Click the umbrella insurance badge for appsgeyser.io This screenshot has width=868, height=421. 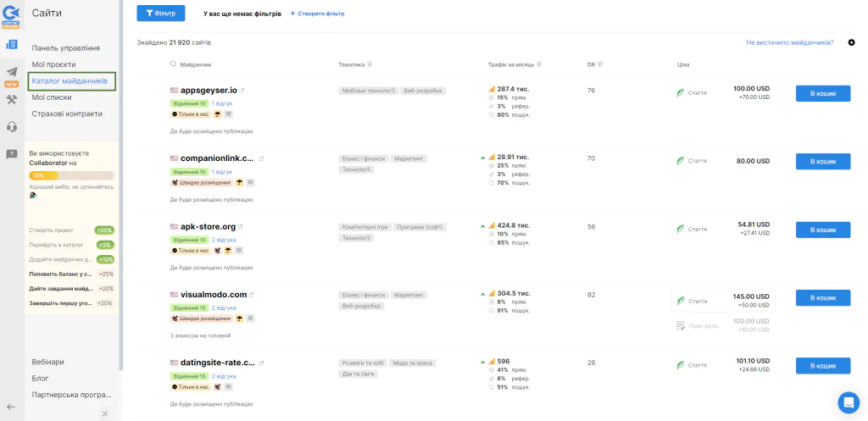(218, 114)
